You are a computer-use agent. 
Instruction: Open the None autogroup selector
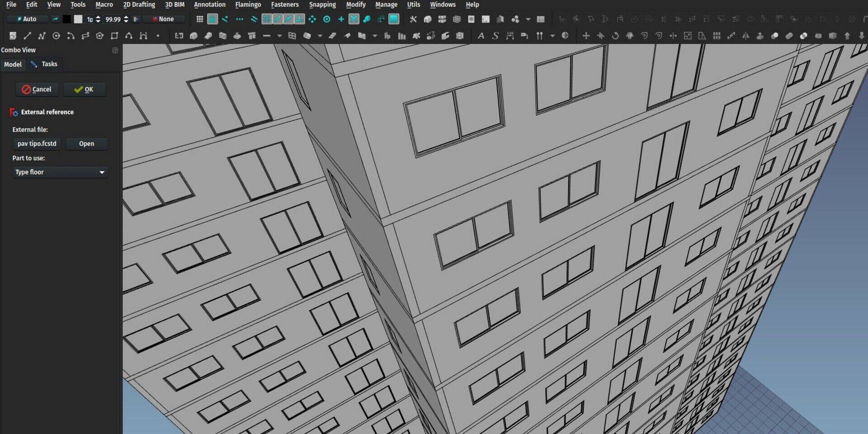tap(163, 19)
